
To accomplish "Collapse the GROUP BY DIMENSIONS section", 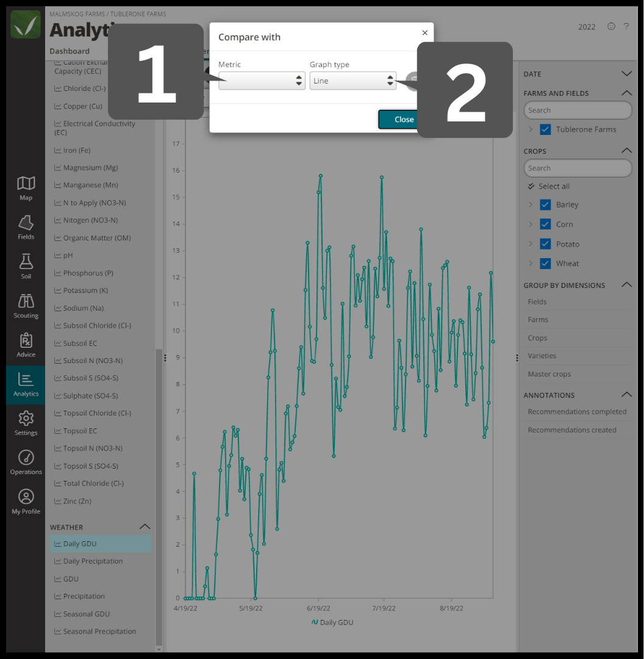I will pyautogui.click(x=626, y=284).
